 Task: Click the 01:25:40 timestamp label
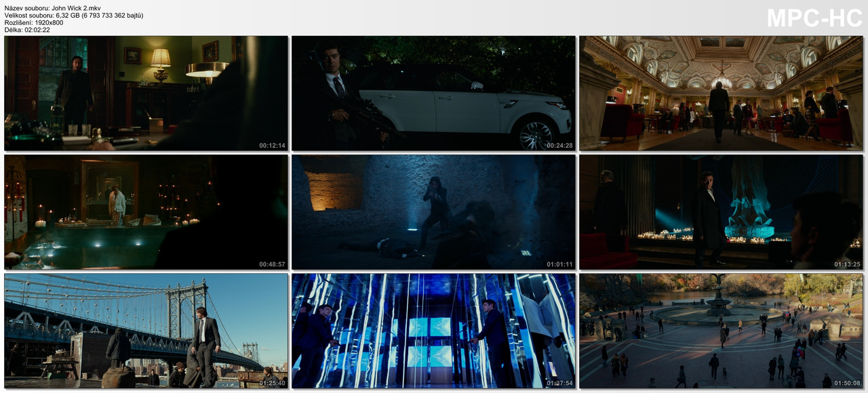(x=272, y=383)
